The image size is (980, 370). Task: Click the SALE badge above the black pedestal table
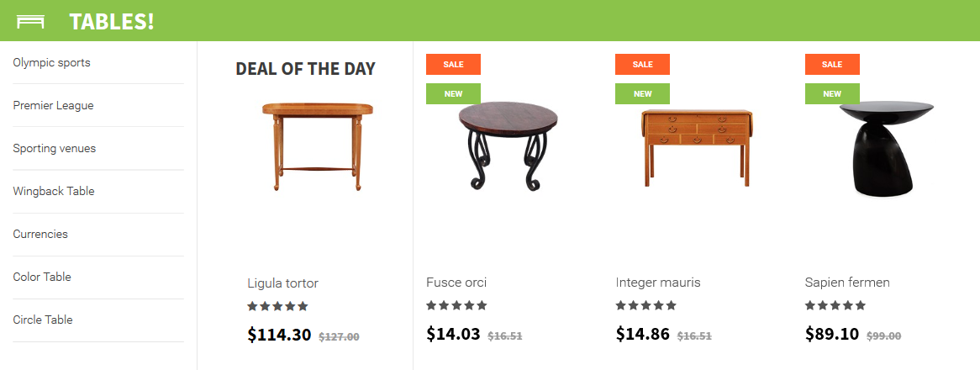click(832, 65)
